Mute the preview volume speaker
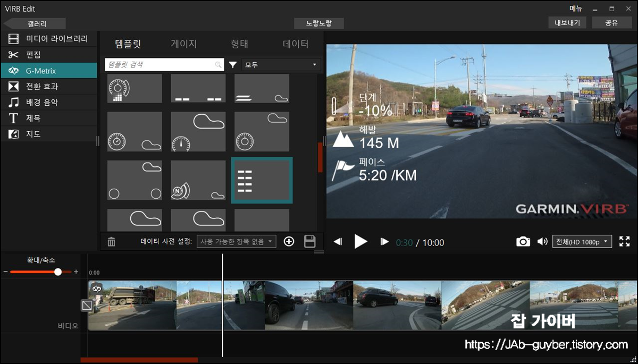The width and height of the screenshot is (638, 364). 542,242
